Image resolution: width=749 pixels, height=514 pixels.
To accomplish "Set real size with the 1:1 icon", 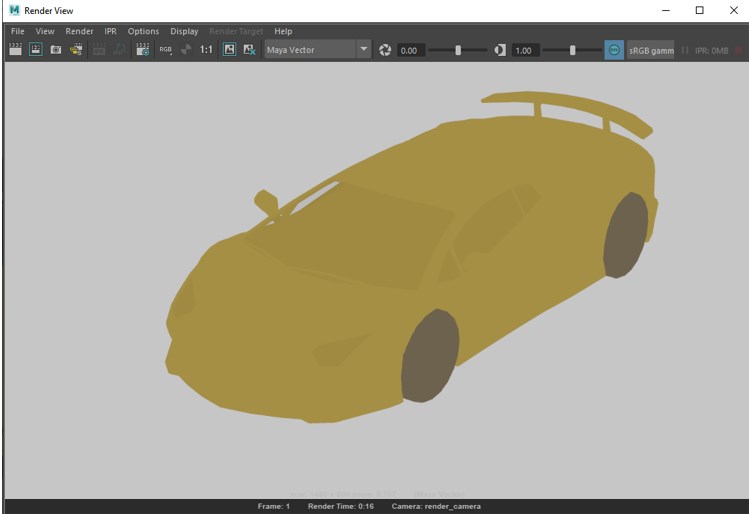I will click(x=206, y=50).
